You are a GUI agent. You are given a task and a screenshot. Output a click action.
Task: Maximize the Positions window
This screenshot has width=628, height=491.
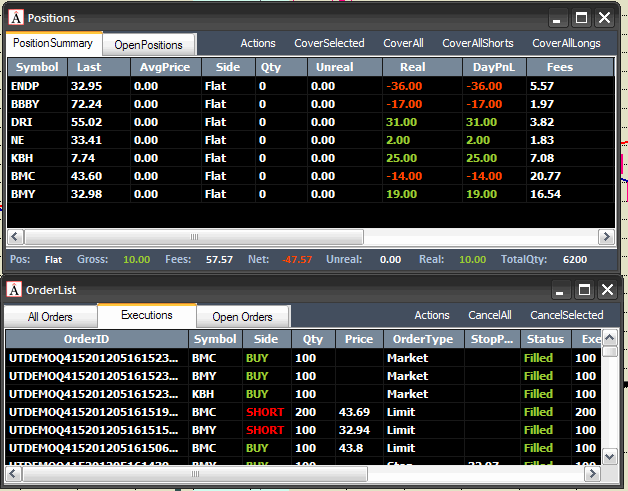pos(582,18)
